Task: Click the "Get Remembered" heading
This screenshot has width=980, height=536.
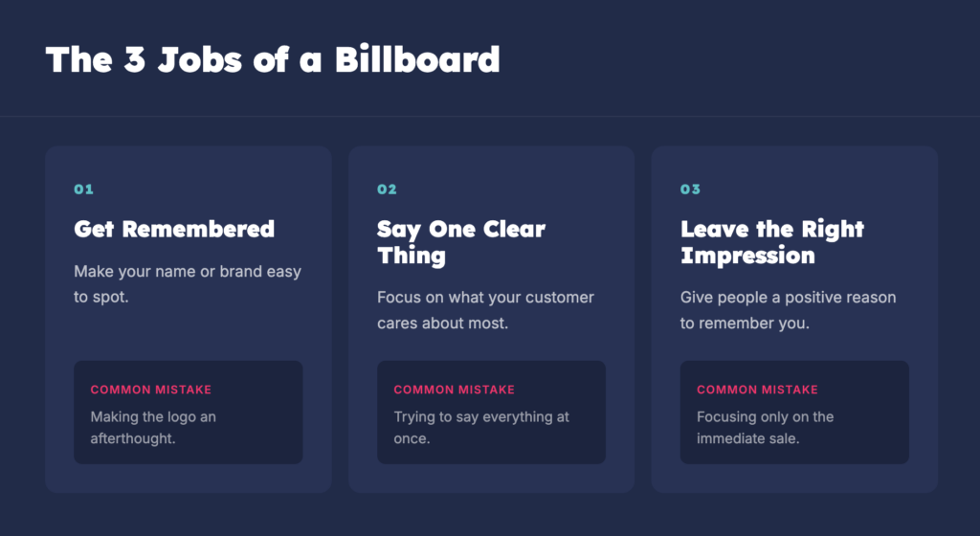Action: [174, 229]
